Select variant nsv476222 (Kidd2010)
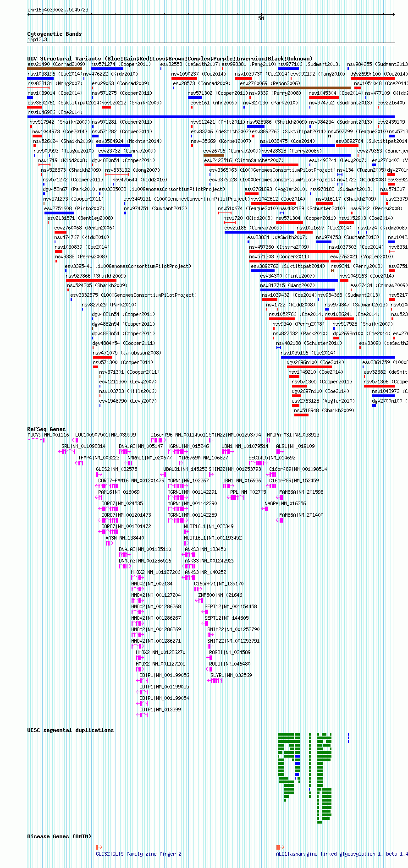Screen dimensions: 408x868 tap(110, 74)
